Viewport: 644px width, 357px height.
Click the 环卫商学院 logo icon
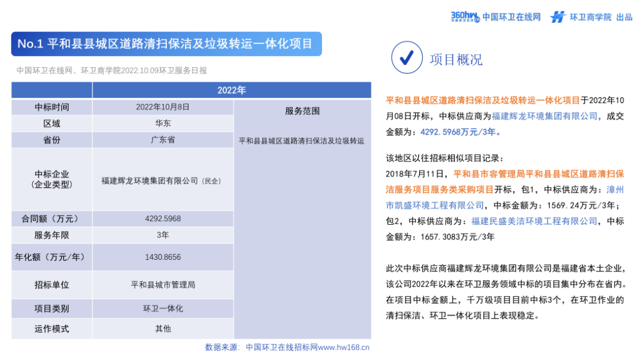coord(558,17)
